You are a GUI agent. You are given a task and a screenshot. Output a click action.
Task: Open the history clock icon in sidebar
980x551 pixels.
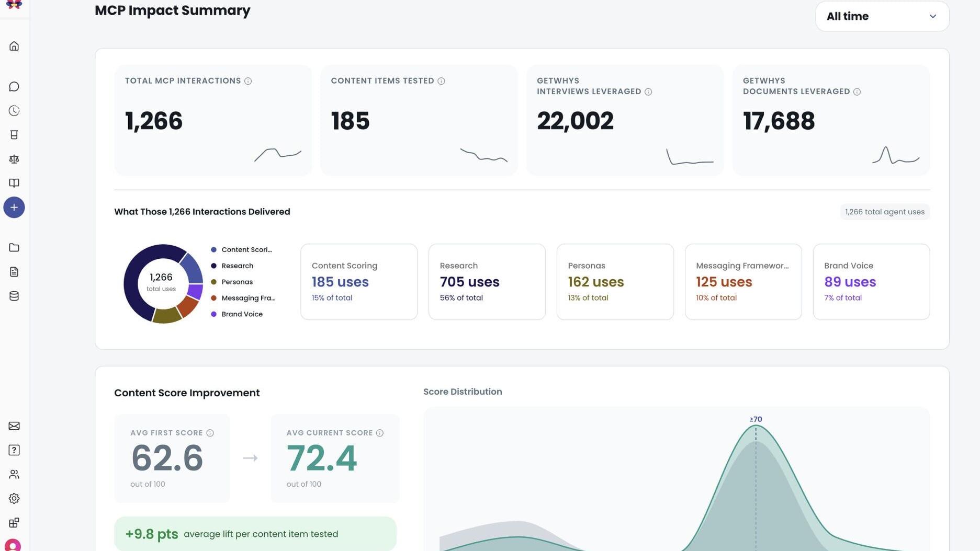(x=14, y=111)
